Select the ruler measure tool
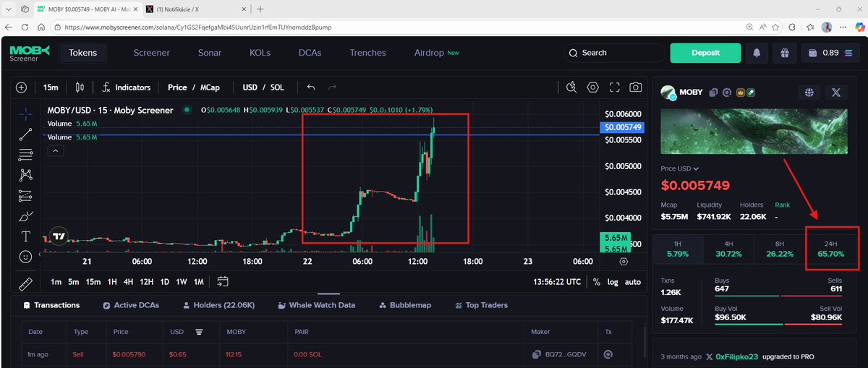The image size is (868, 368). (x=26, y=283)
